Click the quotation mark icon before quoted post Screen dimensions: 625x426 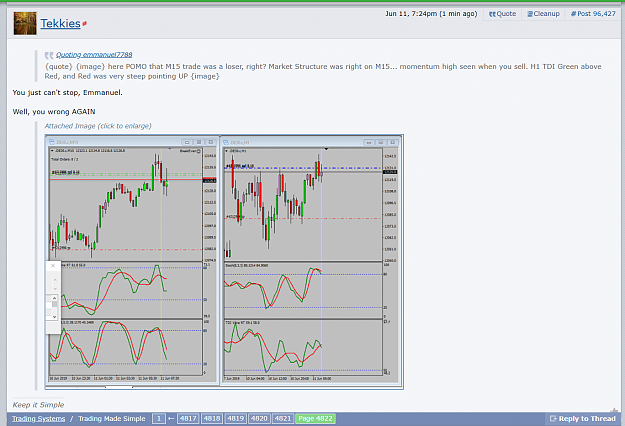coord(49,55)
